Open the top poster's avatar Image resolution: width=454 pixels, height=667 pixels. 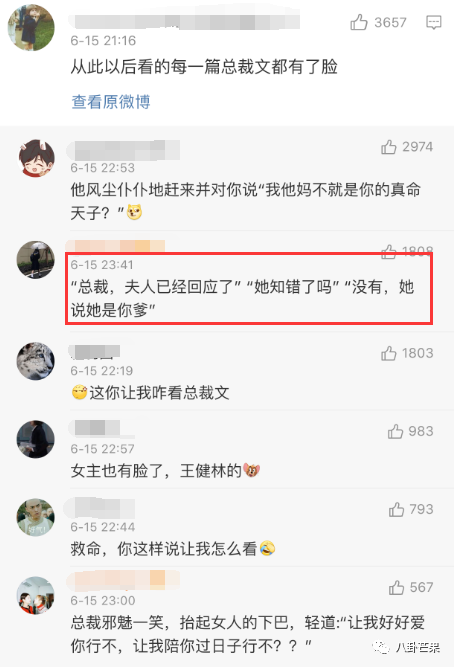point(31,28)
